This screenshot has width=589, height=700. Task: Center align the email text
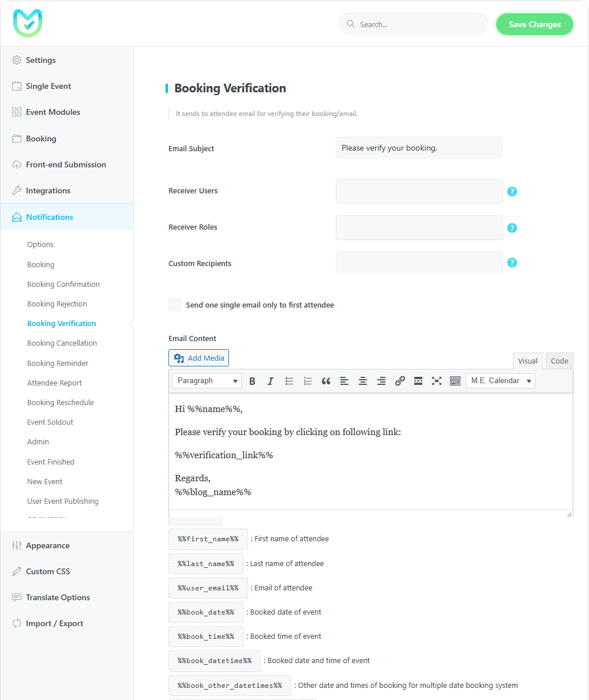363,381
